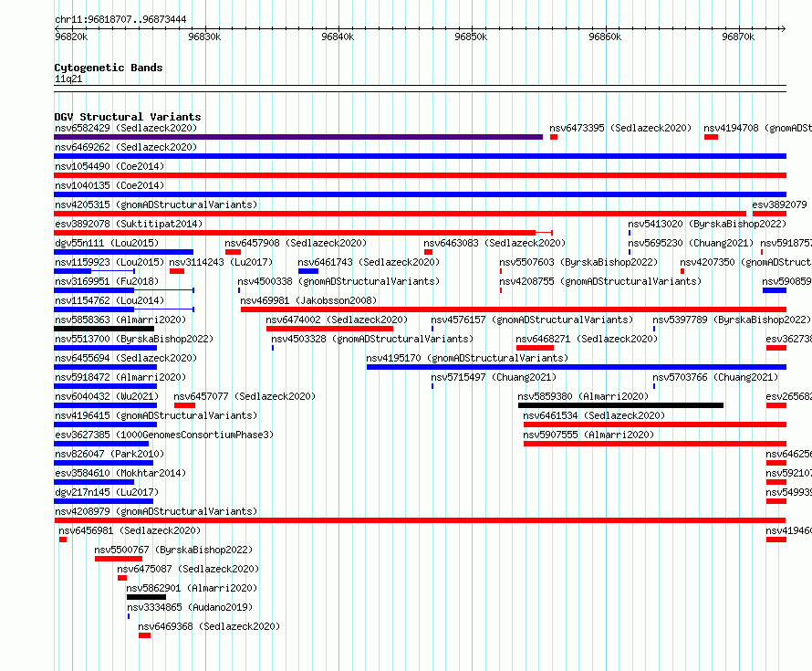The height and width of the screenshot is (671, 812).
Task: Select nsv5862901 (Almarri2020) label
Action: coord(192,588)
